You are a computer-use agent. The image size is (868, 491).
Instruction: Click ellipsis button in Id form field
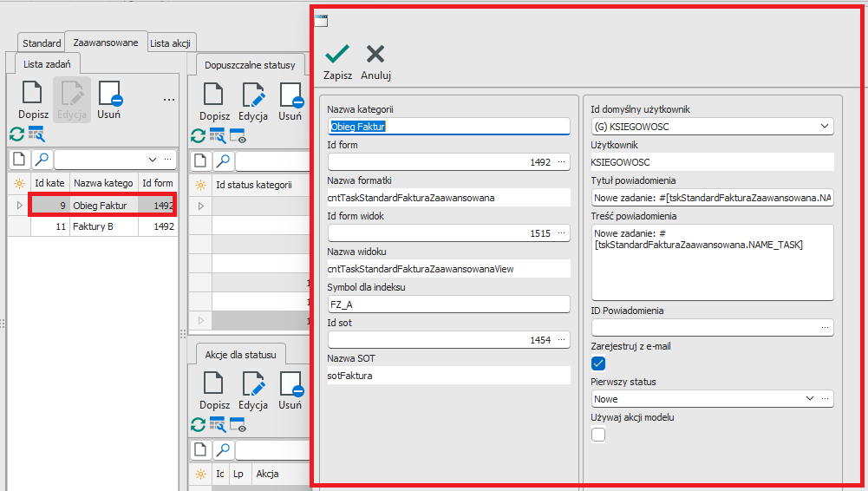pyautogui.click(x=561, y=162)
